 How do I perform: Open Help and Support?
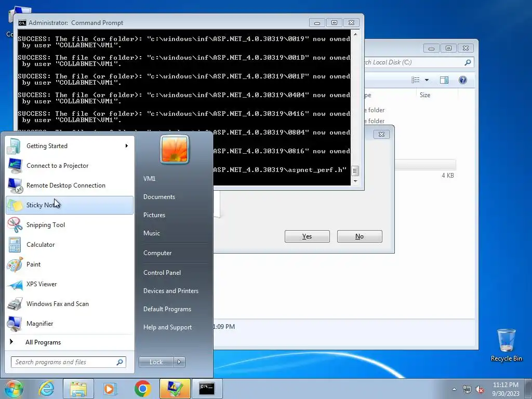pyautogui.click(x=168, y=327)
